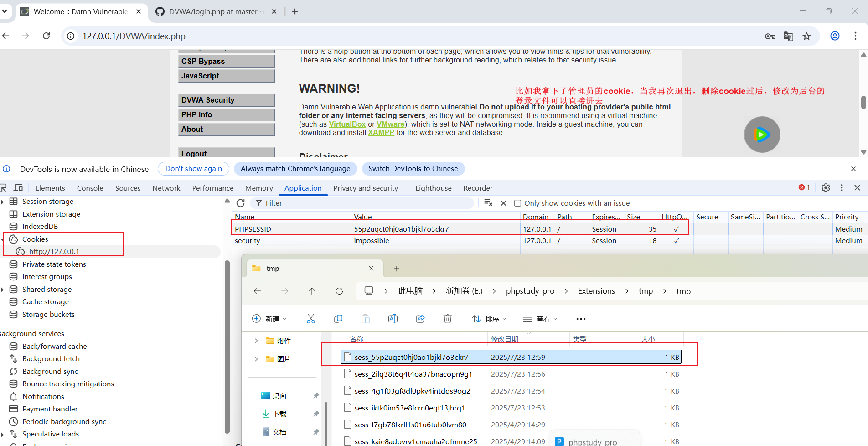The height and width of the screenshot is (446, 868).
Task: Open the Chrome tab search dropdown arrow
Action: coord(5,11)
